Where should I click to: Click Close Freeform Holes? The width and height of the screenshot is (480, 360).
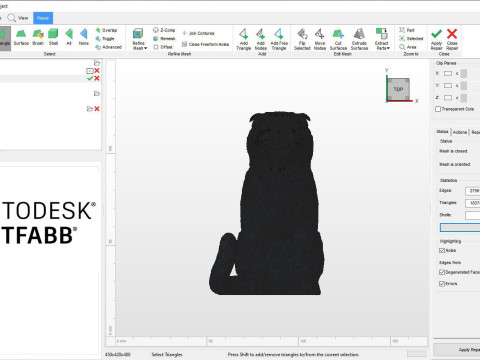pyautogui.click(x=206, y=44)
